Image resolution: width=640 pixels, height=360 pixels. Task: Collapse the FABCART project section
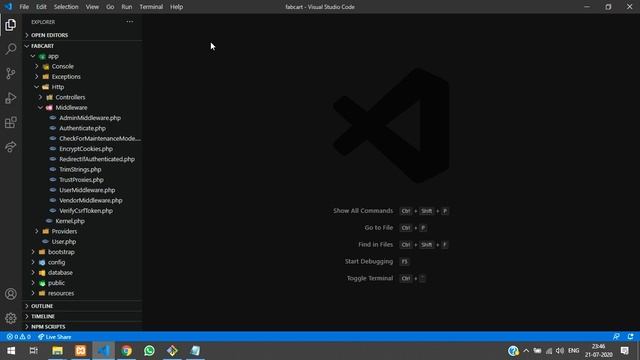[82, 46]
